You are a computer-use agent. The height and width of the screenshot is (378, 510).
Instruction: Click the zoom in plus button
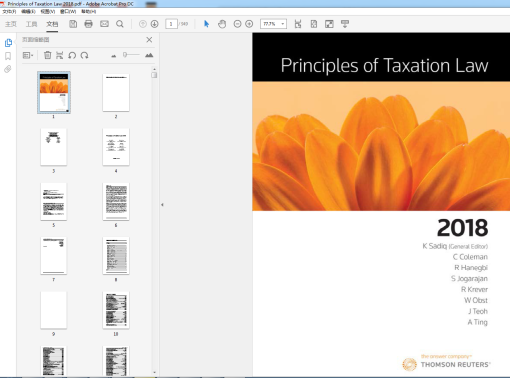coord(249,24)
